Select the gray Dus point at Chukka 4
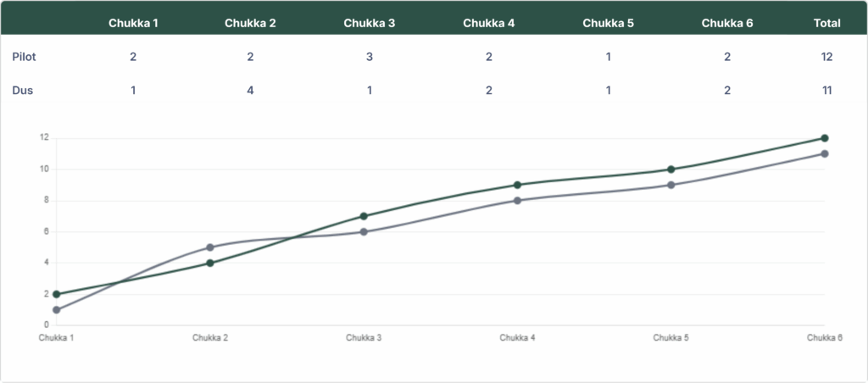 point(517,201)
